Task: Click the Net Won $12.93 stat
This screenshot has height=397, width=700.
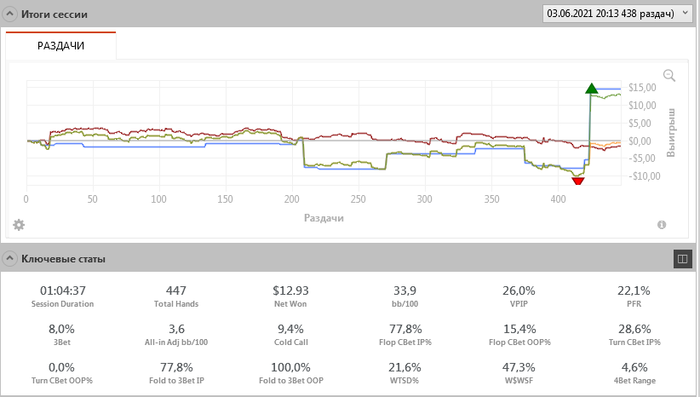Action: tap(291, 297)
